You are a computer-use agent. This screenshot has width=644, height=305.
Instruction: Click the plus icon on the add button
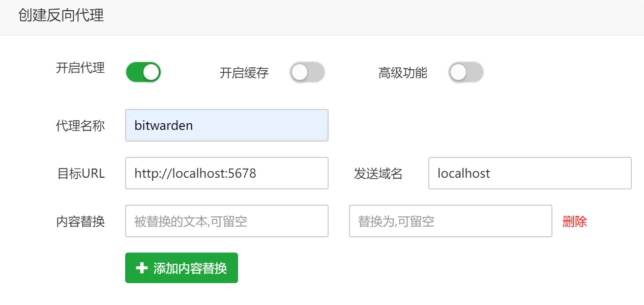(142, 268)
